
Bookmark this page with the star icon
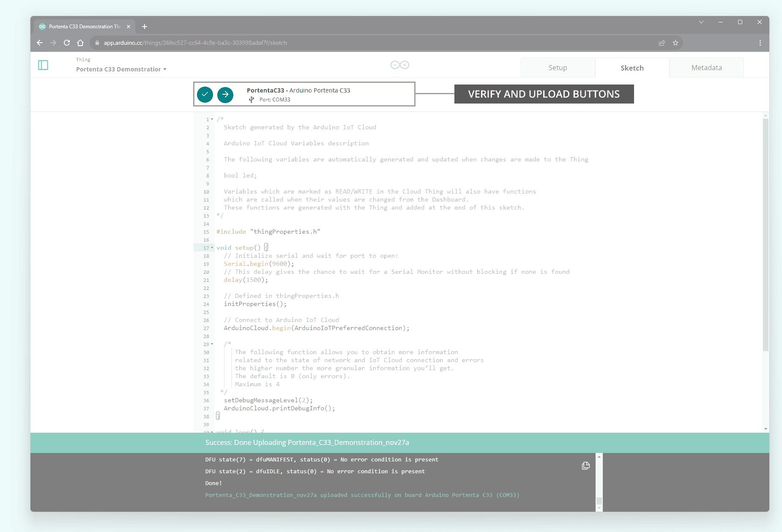675,43
